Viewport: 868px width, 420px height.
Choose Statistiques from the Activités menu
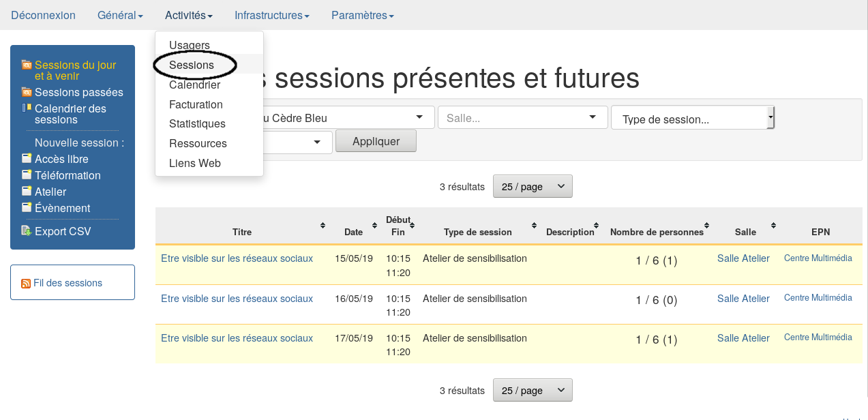[197, 124]
